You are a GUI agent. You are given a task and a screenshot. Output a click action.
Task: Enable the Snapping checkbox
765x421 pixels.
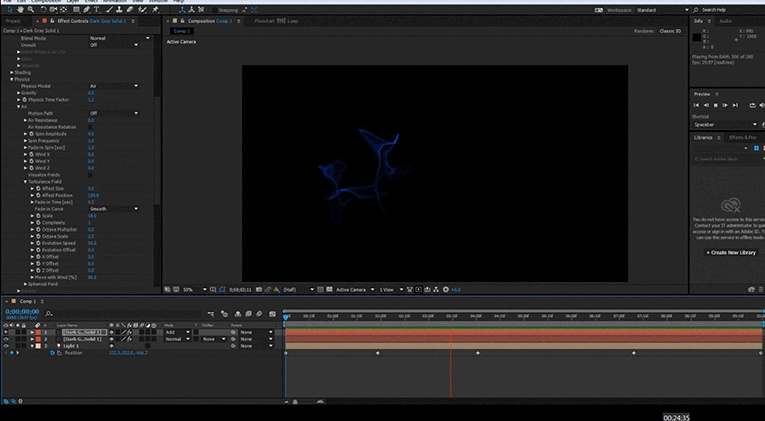[x=216, y=10]
